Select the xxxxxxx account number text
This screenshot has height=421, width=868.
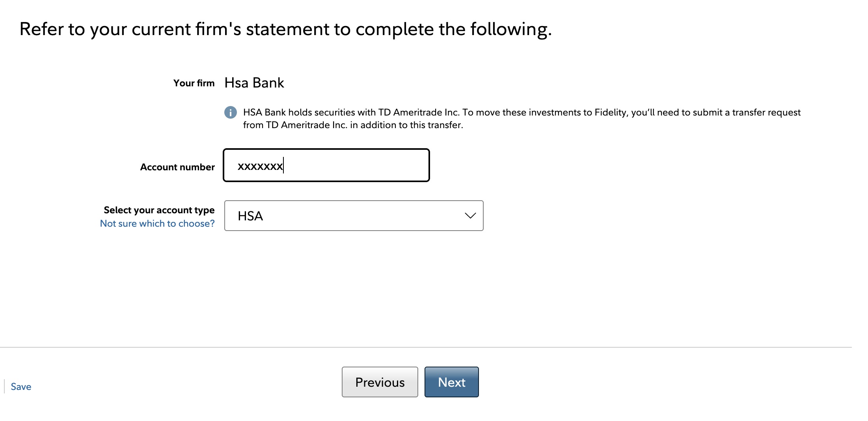(x=260, y=166)
